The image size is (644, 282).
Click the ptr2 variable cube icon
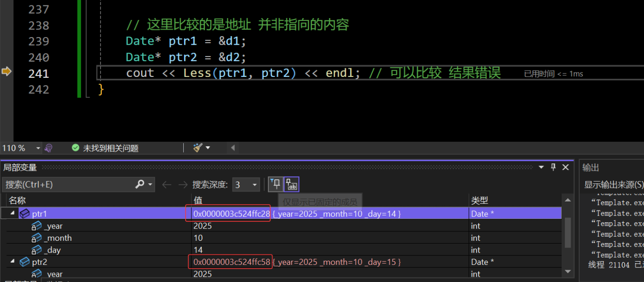tap(24, 262)
